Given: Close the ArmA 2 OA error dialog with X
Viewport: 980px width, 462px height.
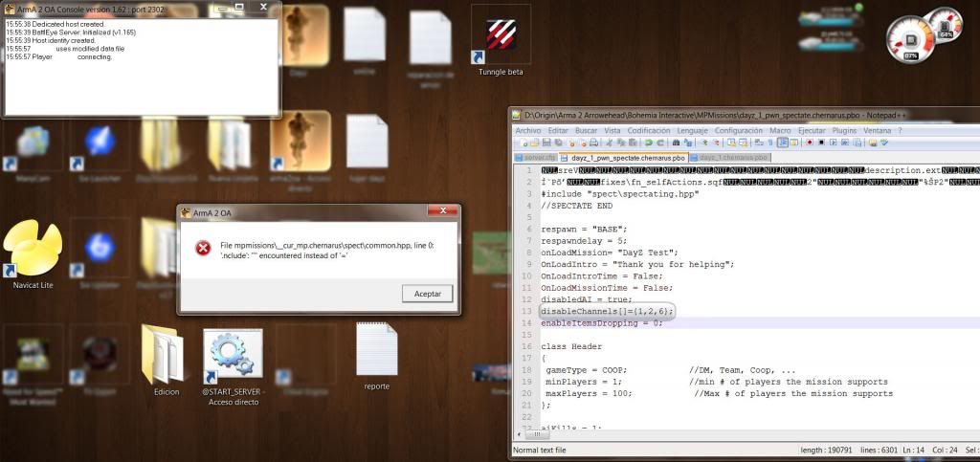Looking at the screenshot, I should (x=444, y=211).
